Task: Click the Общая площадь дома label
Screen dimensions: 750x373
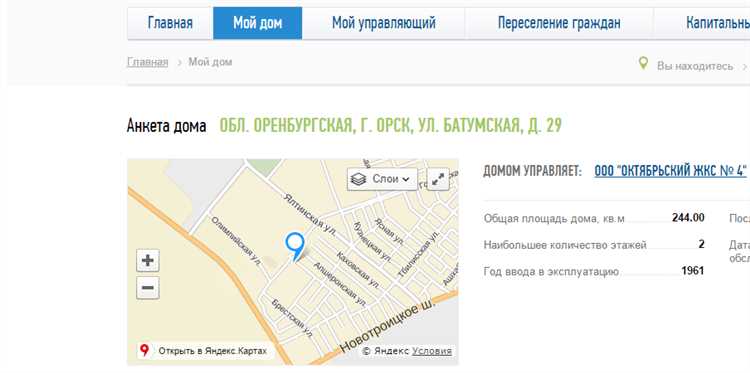Action: pyautogui.click(x=554, y=219)
